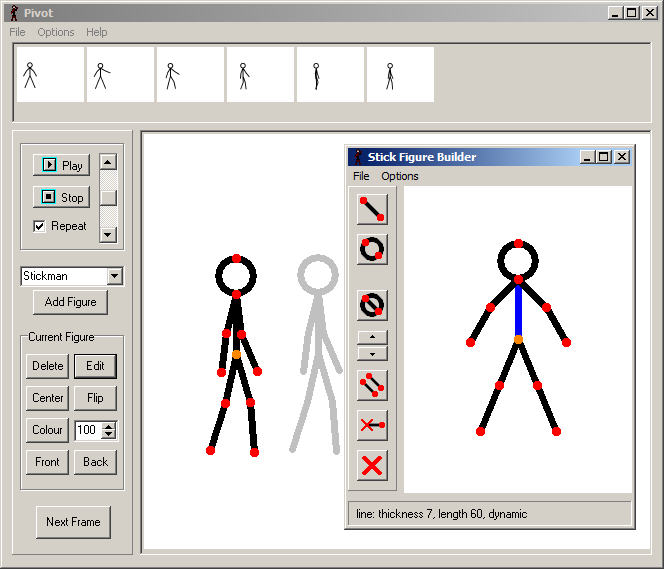Open the Options menu in Stick Figure Builder

tap(400, 176)
